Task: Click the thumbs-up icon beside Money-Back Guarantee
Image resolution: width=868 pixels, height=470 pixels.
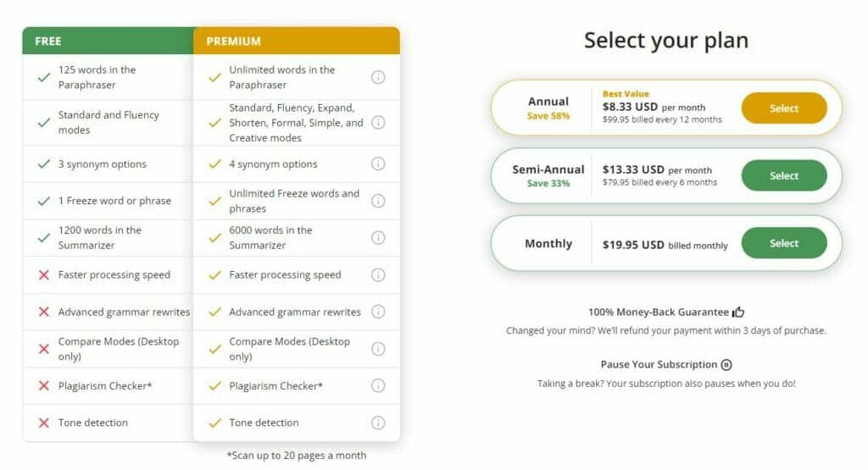Action: 738,312
